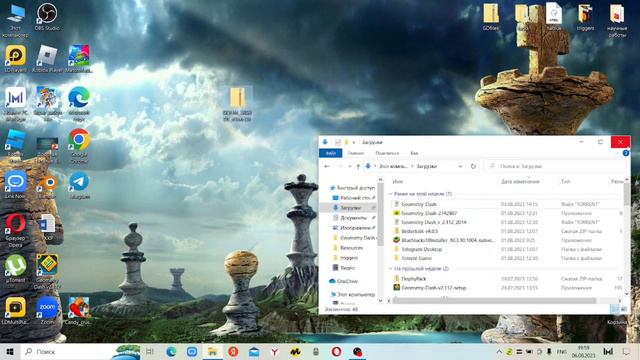This screenshot has height=360, width=640.
Task: Click the Explorer horizontal scrollbar
Action: 494,301
